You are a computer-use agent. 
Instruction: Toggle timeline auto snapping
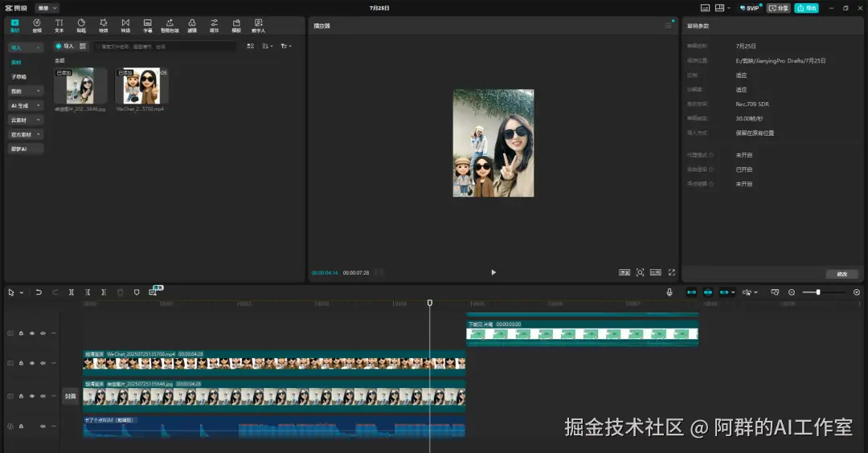coord(707,292)
